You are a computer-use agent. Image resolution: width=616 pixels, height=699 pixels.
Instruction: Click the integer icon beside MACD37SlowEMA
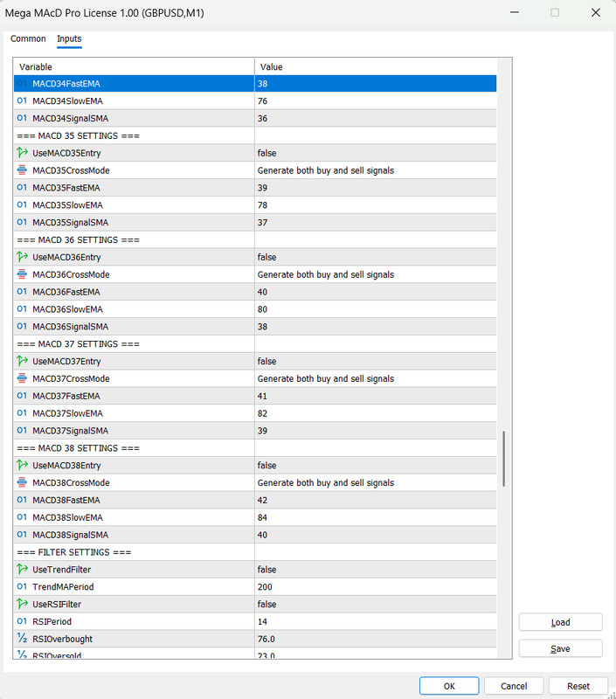(x=22, y=413)
